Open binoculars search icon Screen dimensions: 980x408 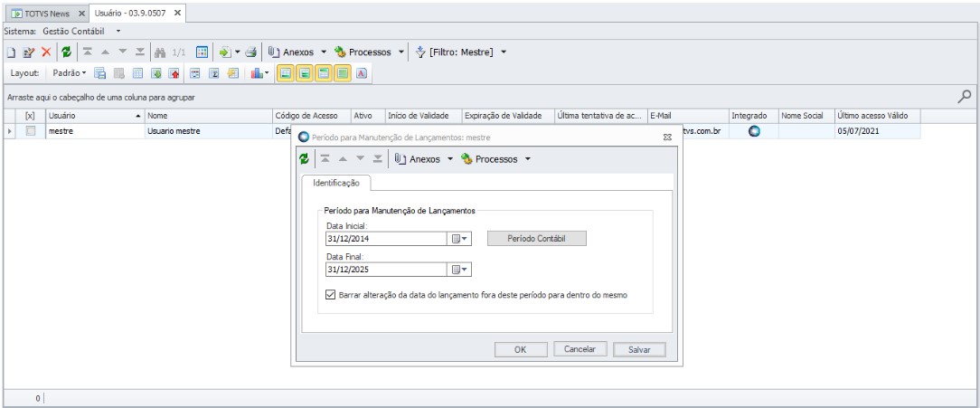(160, 52)
